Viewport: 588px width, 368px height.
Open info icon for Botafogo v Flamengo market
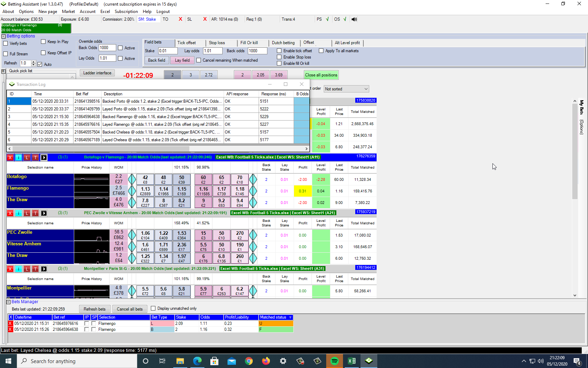coord(19,157)
